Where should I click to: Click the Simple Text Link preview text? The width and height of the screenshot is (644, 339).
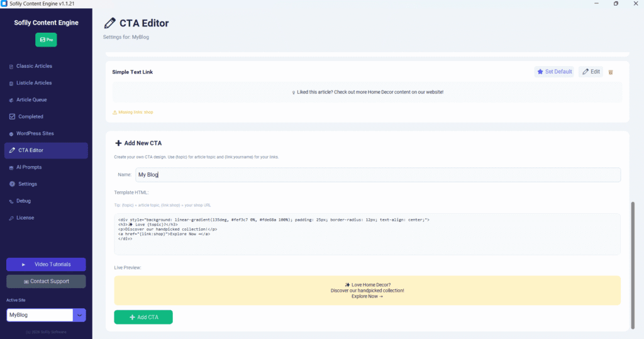(367, 92)
